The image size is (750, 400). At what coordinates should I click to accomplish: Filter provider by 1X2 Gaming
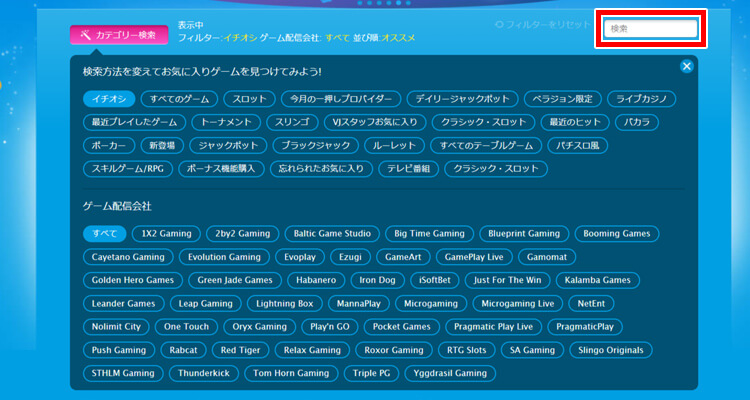166,233
